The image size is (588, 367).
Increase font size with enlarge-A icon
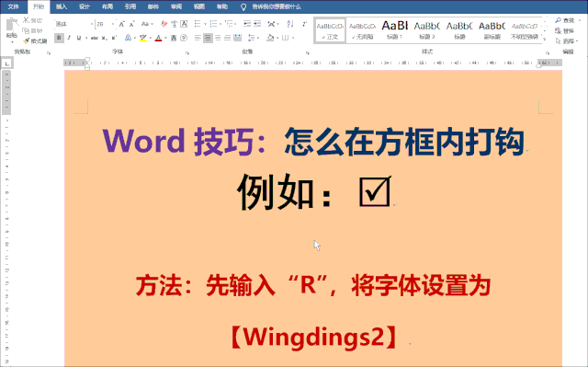122,24
